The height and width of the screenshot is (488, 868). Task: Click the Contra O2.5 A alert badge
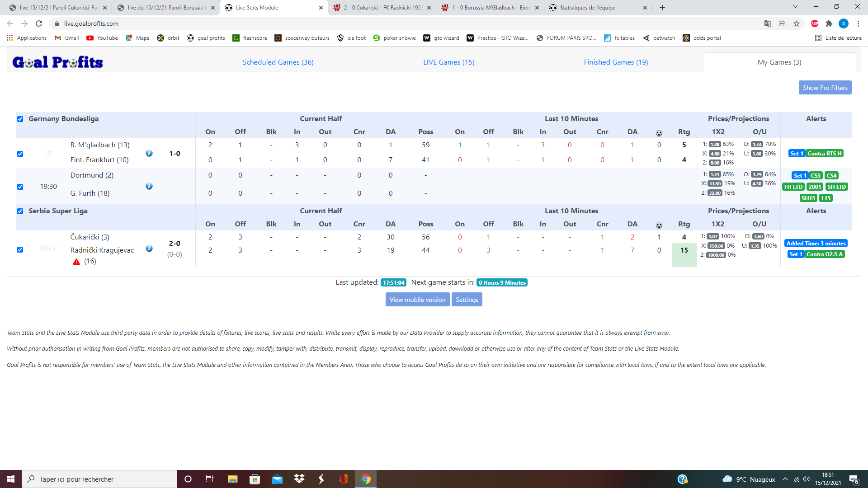pyautogui.click(x=825, y=254)
